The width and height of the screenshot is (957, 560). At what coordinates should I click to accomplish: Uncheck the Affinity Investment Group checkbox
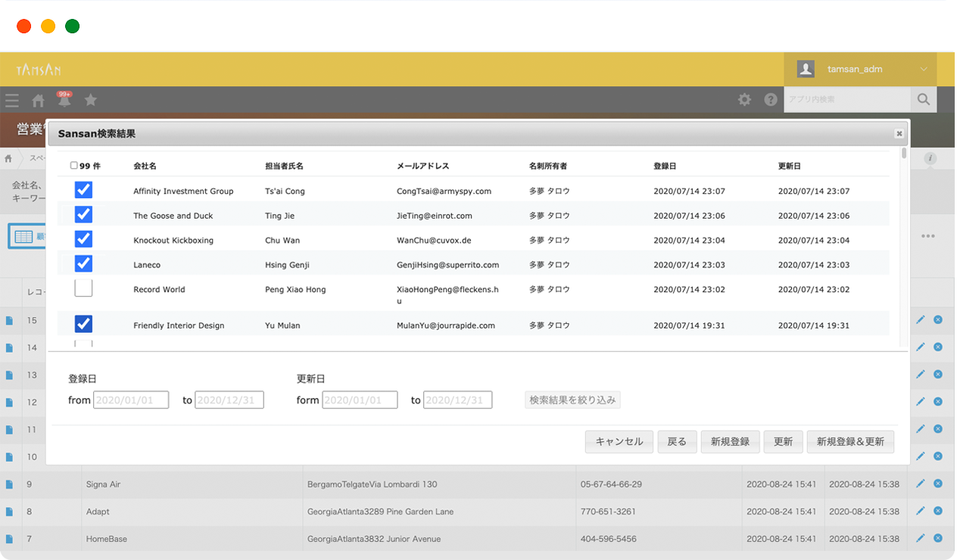click(x=83, y=190)
